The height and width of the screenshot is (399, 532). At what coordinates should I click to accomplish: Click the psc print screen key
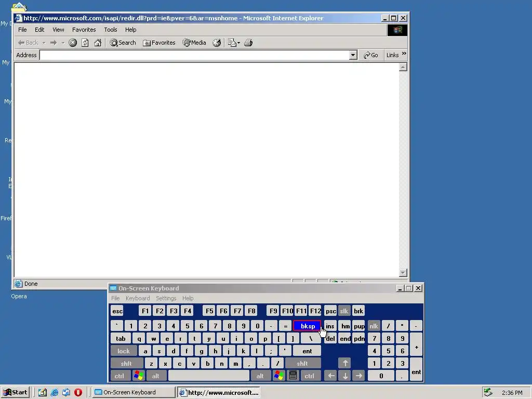point(330,311)
